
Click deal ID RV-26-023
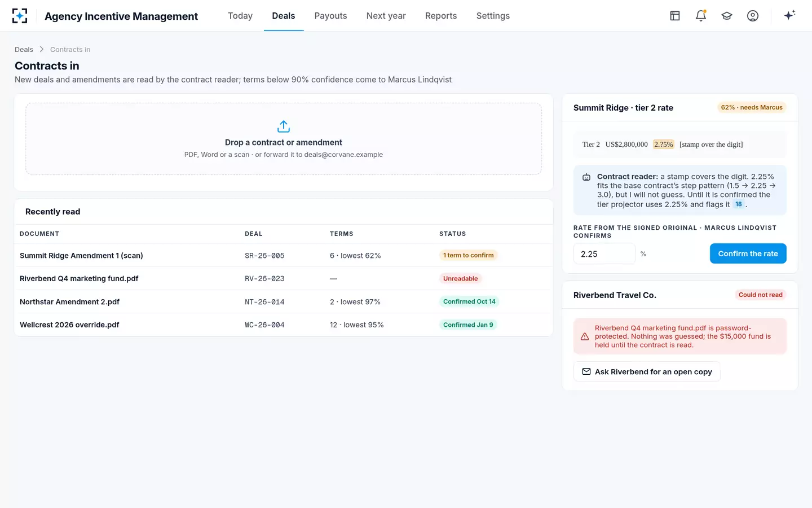coord(264,279)
